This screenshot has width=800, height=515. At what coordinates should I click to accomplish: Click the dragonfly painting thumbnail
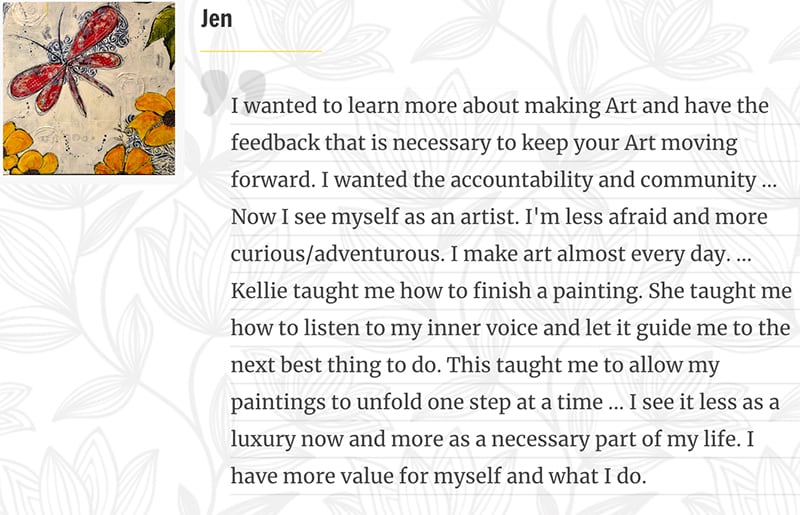(89, 88)
